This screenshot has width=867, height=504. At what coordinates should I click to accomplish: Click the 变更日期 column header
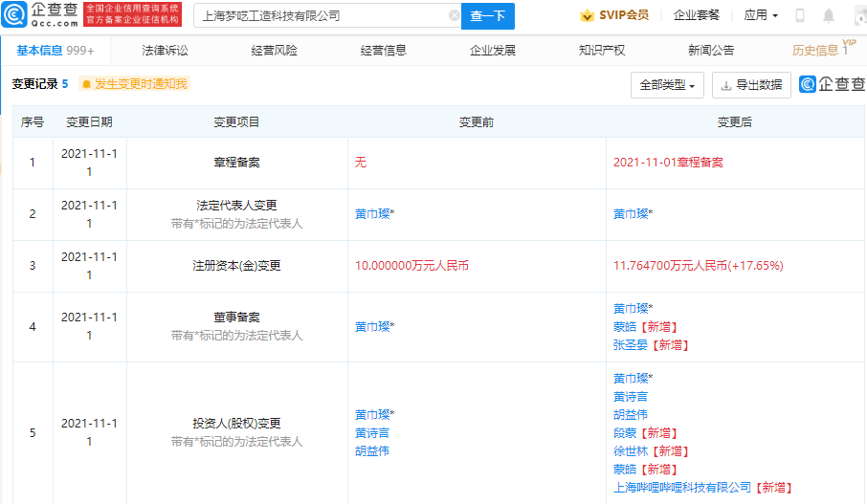pyautogui.click(x=89, y=122)
